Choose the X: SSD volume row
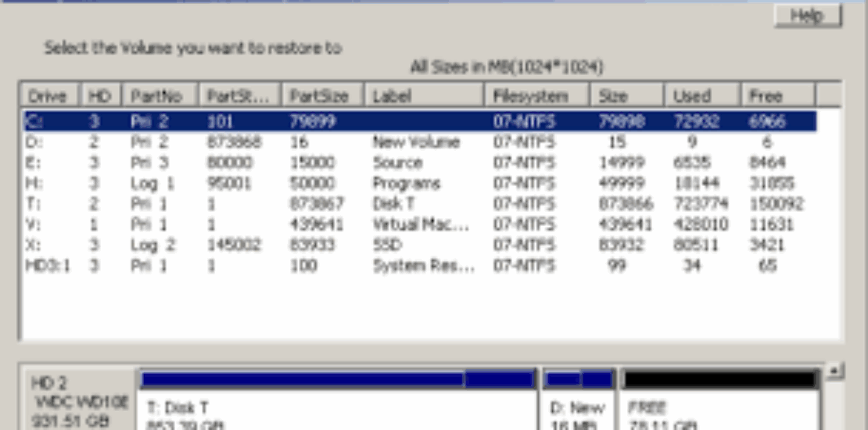The image size is (868, 430). pyautogui.click(x=420, y=245)
